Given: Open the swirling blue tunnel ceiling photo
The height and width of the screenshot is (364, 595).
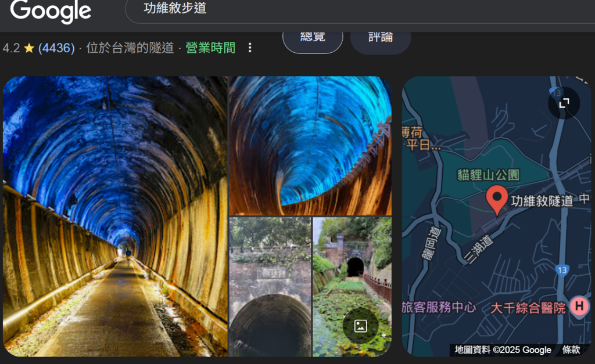Looking at the screenshot, I should 310,146.
